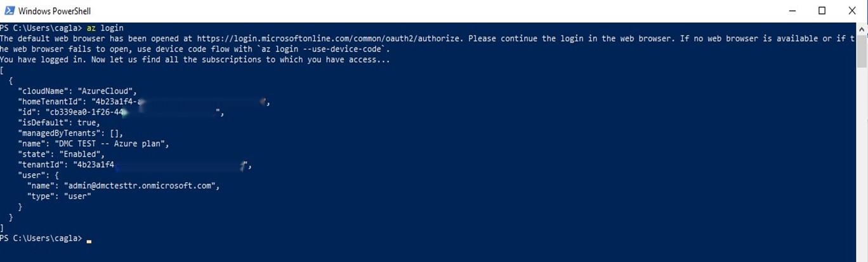
Task: Click the "type": "user" line
Action: coord(59,197)
